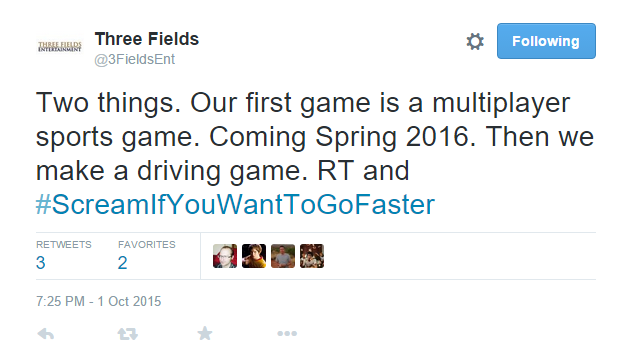
Task: Open the 7:25 PM - 1 Oct 2015 timestamp
Action: [99, 301]
